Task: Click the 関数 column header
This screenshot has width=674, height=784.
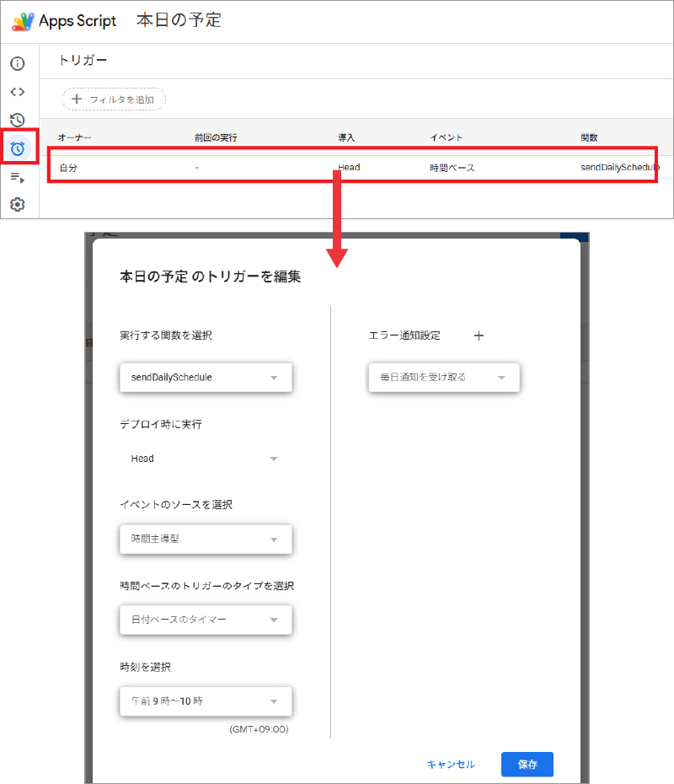Action: tap(589, 137)
